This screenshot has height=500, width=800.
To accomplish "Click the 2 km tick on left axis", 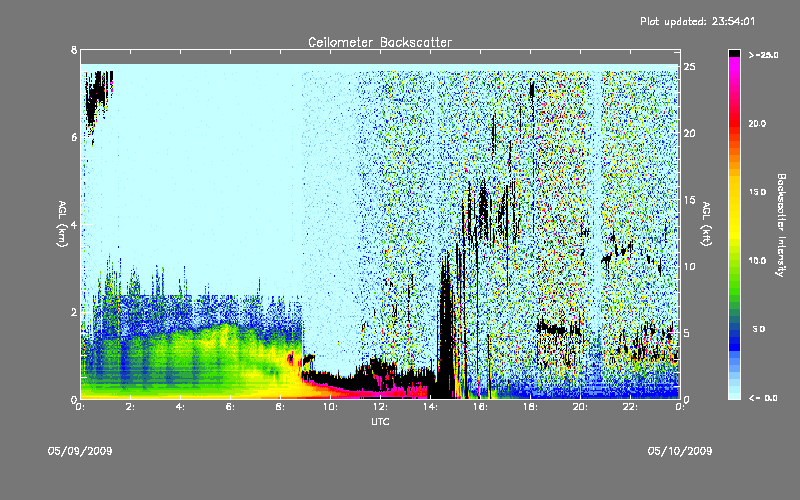I will [x=74, y=312].
